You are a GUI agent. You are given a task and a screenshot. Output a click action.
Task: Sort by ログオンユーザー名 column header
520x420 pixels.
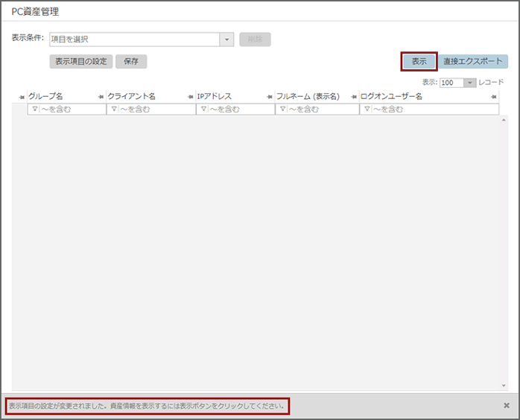tap(391, 97)
